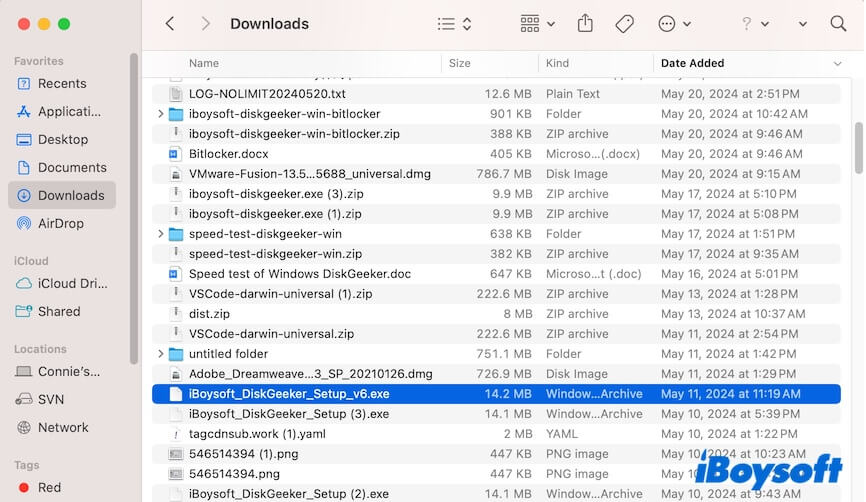Image resolution: width=866 pixels, height=502 pixels.
Task: Open Documents in the sidebar
Action: [62, 167]
